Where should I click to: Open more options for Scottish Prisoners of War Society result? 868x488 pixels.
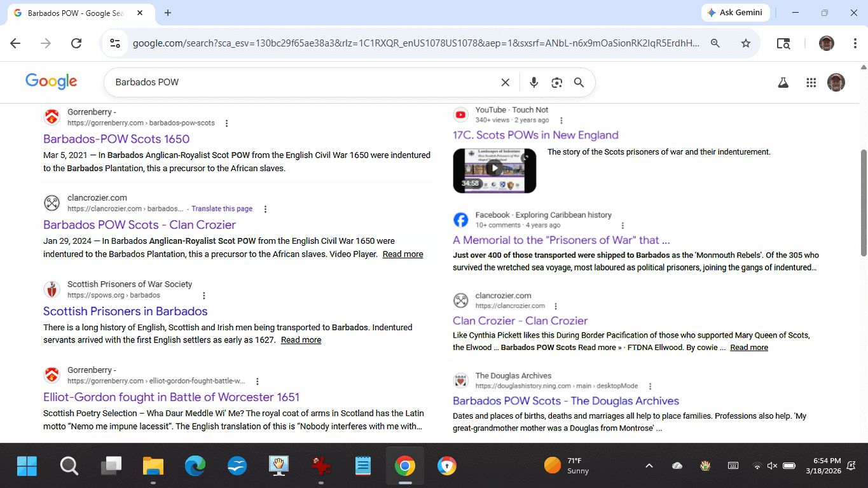(204, 296)
